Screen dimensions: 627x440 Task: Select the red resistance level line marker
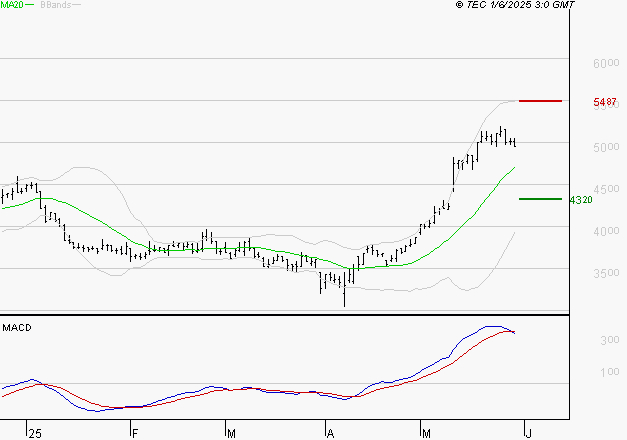tap(540, 101)
